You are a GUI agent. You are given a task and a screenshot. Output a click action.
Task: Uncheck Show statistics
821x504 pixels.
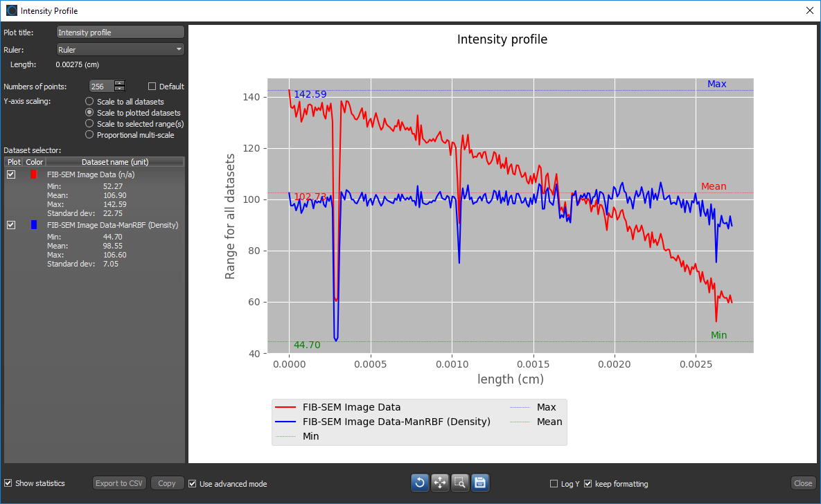tap(7, 483)
